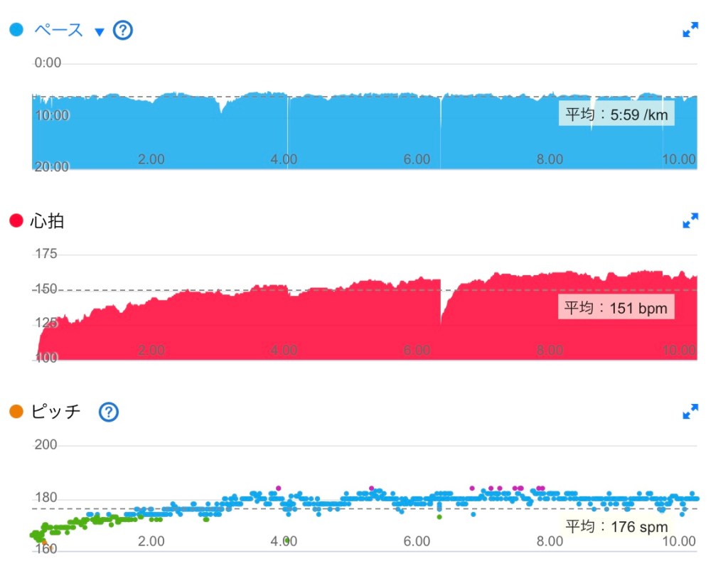Click the ピッチ chart title
Viewport: 728px width, 576px height.
(56, 412)
